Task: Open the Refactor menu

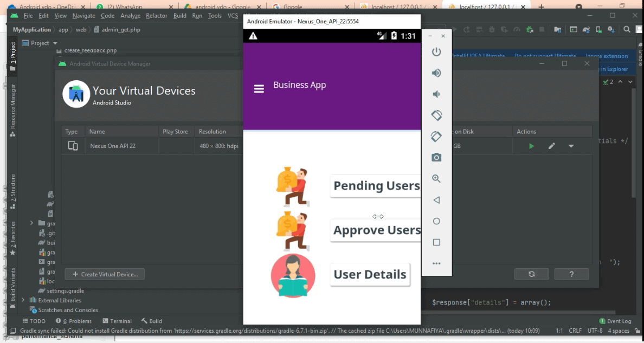Action: tap(156, 16)
